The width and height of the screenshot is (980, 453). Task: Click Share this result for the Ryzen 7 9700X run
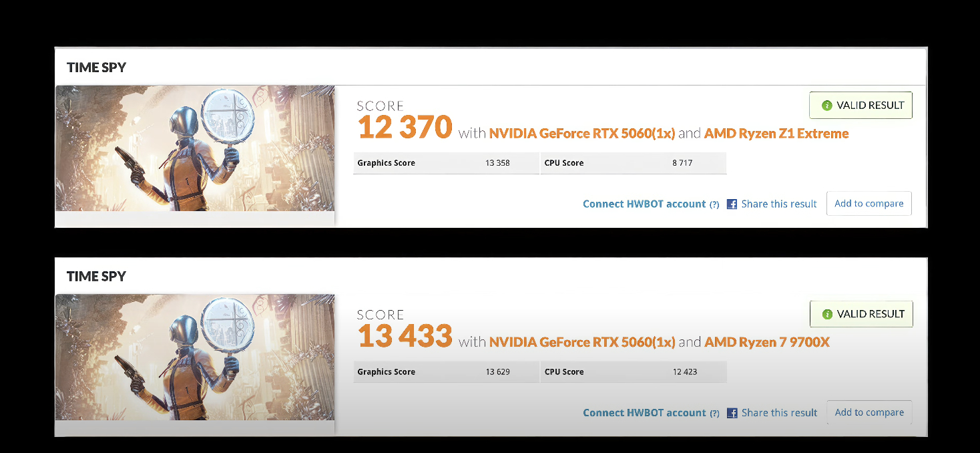(x=778, y=412)
